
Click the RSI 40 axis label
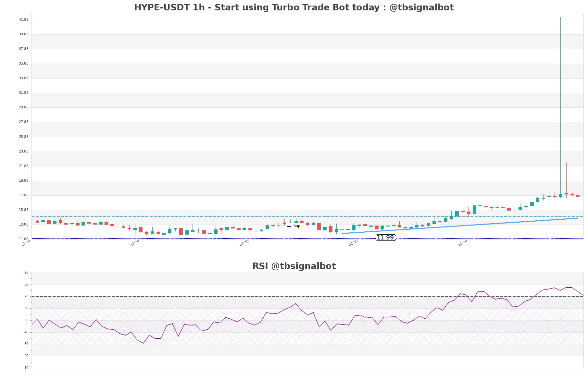tap(26, 332)
